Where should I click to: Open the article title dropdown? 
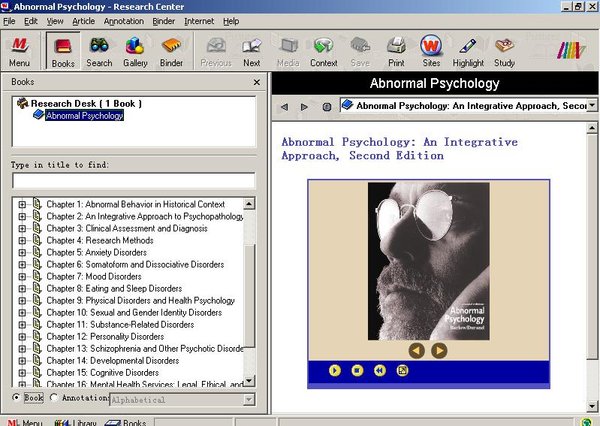click(591, 105)
